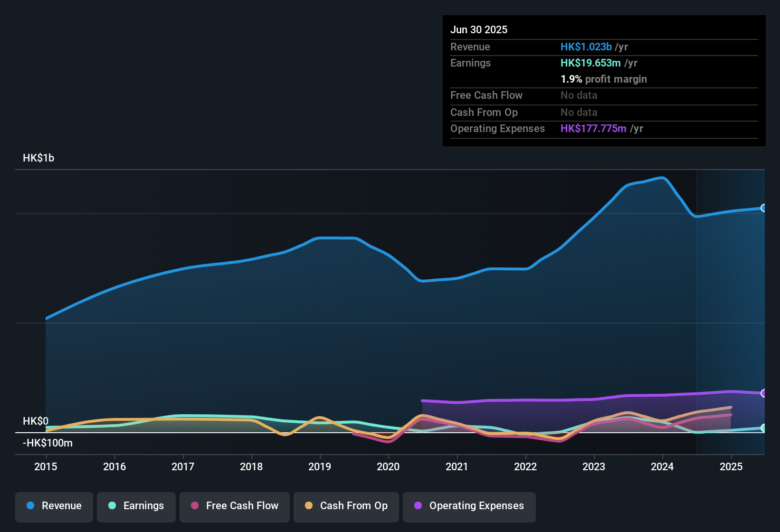Toggle the Operating Expenses series visibility
The image size is (780, 532).
pyautogui.click(x=469, y=506)
